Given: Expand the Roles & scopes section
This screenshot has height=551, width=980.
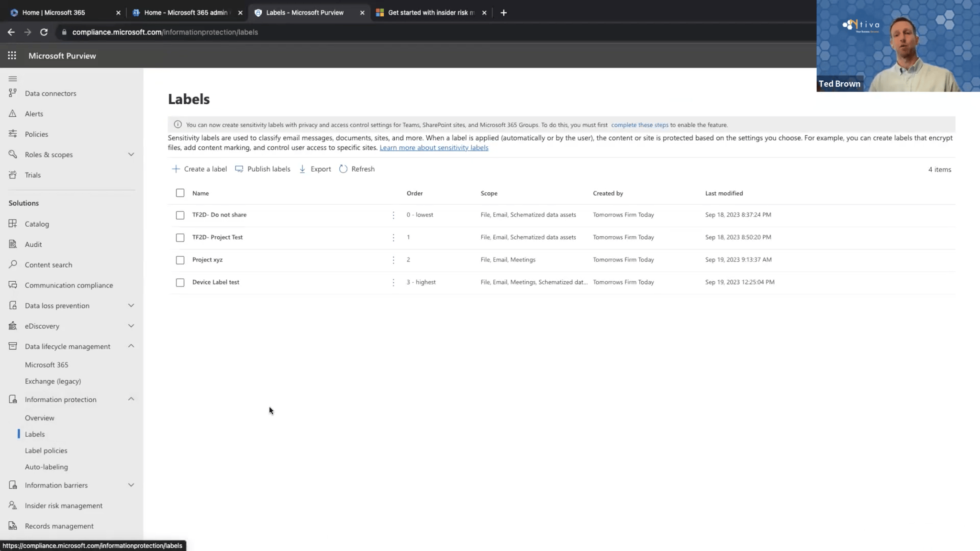Looking at the screenshot, I should [131, 154].
